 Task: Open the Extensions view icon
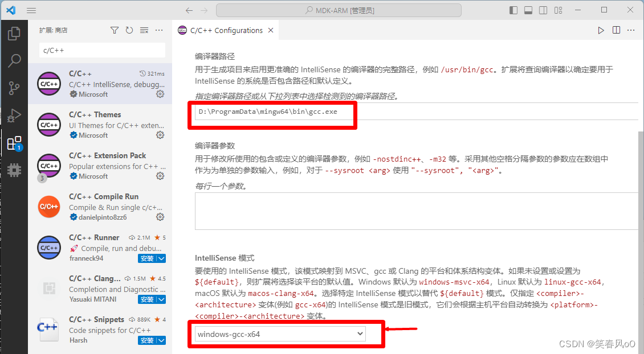[14, 143]
